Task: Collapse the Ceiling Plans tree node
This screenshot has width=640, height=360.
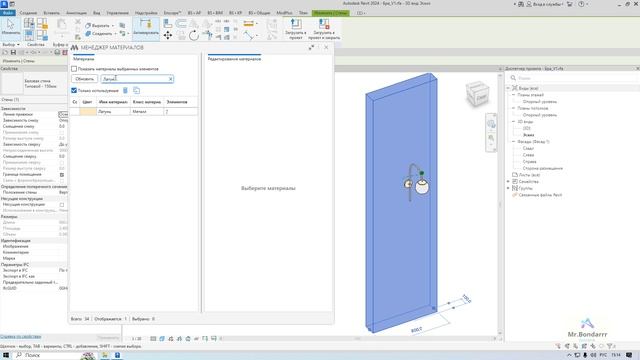Action: 513,108
